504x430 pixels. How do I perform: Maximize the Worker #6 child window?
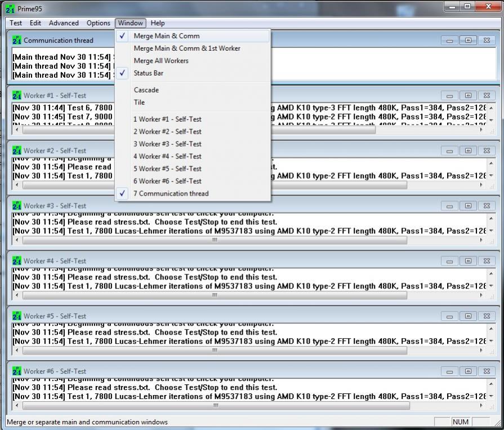pyautogui.click(x=469, y=371)
